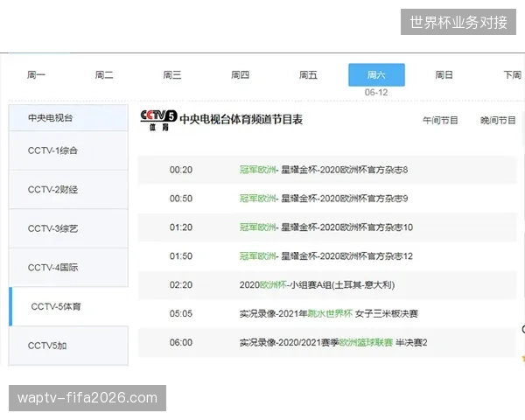Click the 02:20 time cell
525x420 pixels.
click(181, 285)
